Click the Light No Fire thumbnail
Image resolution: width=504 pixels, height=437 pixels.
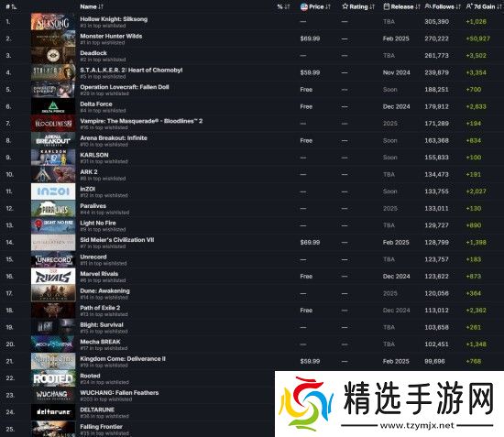(53, 225)
